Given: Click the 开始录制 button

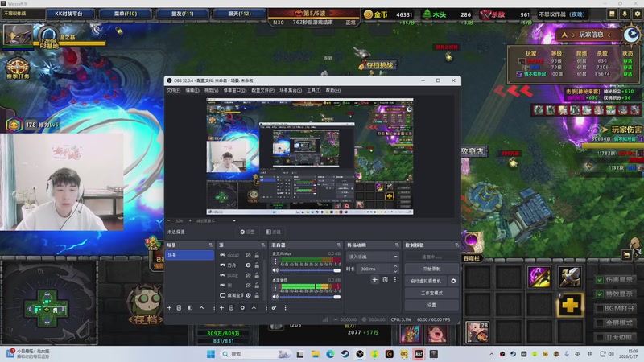Looking at the screenshot, I should [x=431, y=269].
